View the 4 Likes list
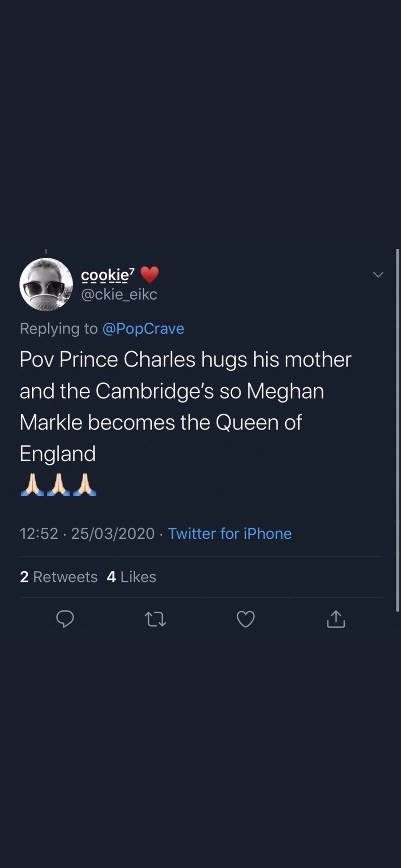401x868 pixels. tap(131, 577)
